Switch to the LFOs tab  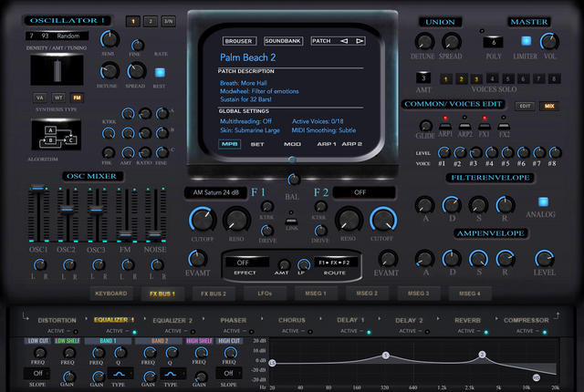click(264, 294)
